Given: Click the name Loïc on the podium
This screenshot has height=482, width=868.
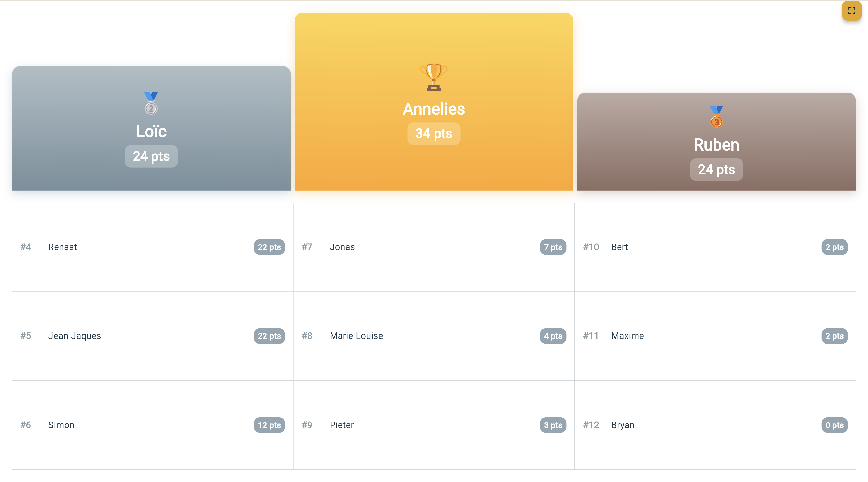Looking at the screenshot, I should tap(151, 131).
